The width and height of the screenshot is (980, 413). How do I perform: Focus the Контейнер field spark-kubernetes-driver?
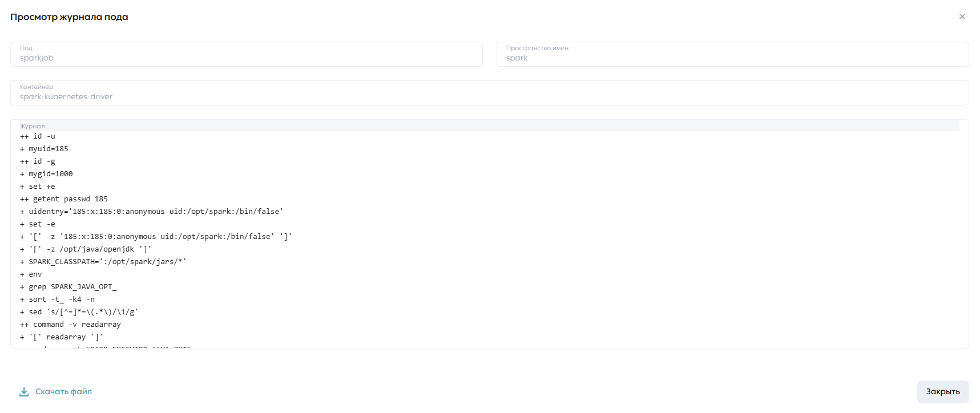(x=490, y=93)
